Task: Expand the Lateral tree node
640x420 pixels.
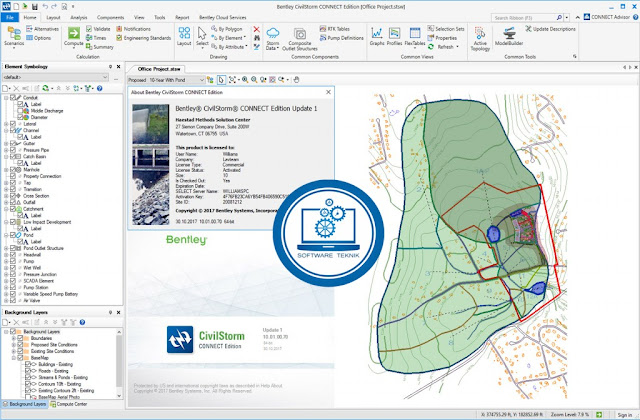Action: pyautogui.click(x=6, y=124)
